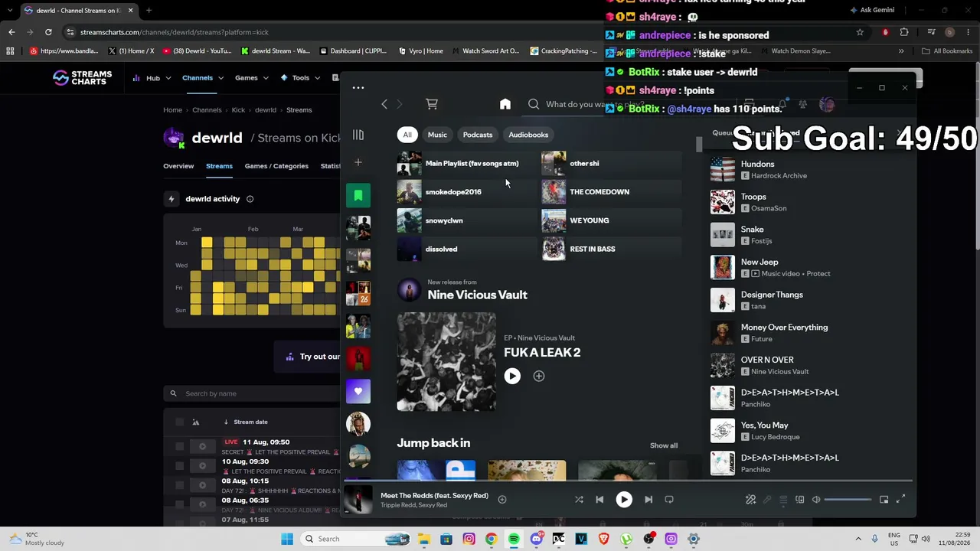This screenshot has width=980, height=551.
Task: Select the All filter chip
Action: point(407,135)
